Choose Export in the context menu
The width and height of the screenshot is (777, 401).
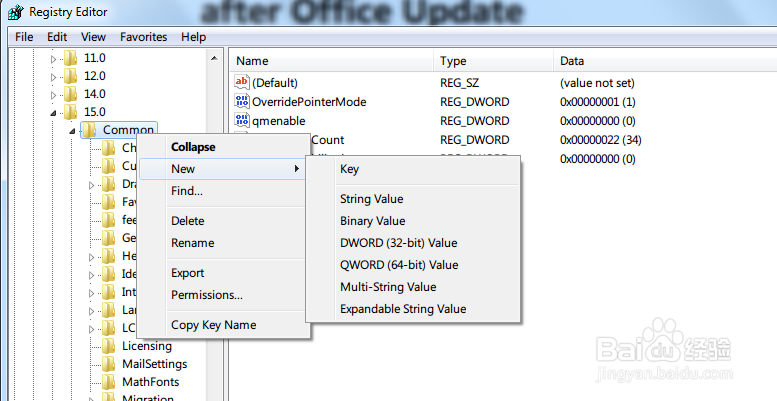pos(223,273)
